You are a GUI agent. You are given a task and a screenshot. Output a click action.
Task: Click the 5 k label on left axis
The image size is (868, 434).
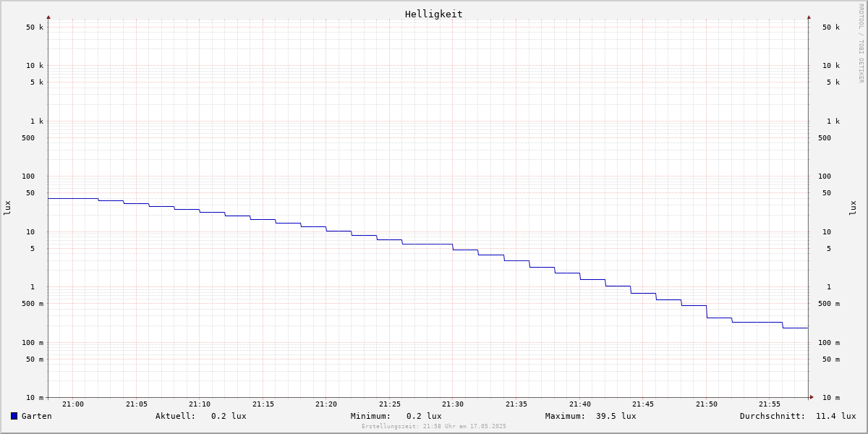(x=37, y=82)
